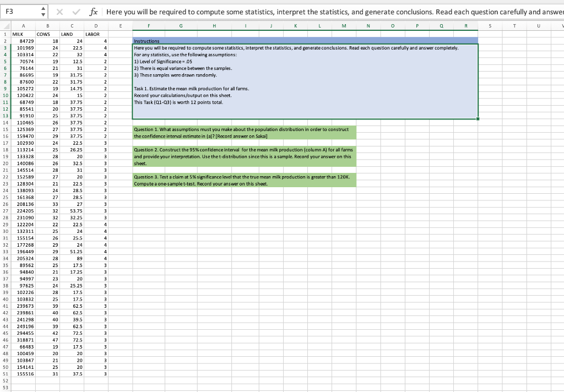Click the Select All corner triangle

coord(6,26)
